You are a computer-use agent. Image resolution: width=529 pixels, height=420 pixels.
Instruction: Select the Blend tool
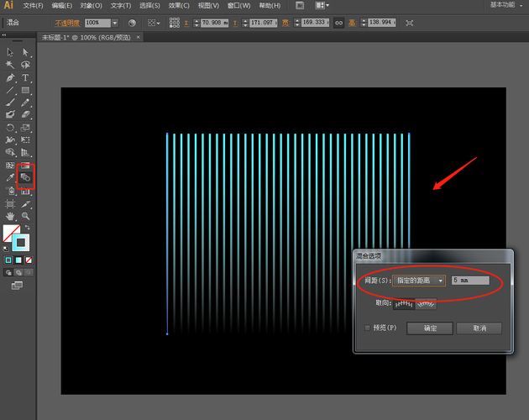(25, 177)
